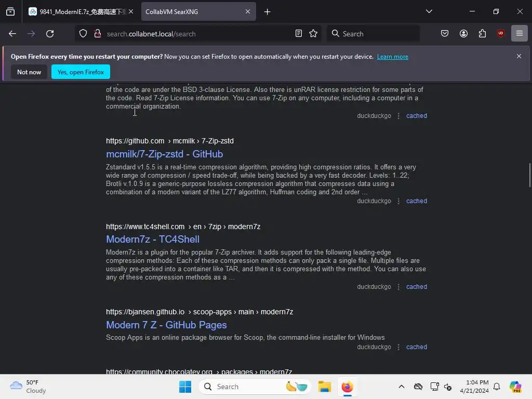Follow the Learn more link in notification
532x399 pixels.
(393, 57)
